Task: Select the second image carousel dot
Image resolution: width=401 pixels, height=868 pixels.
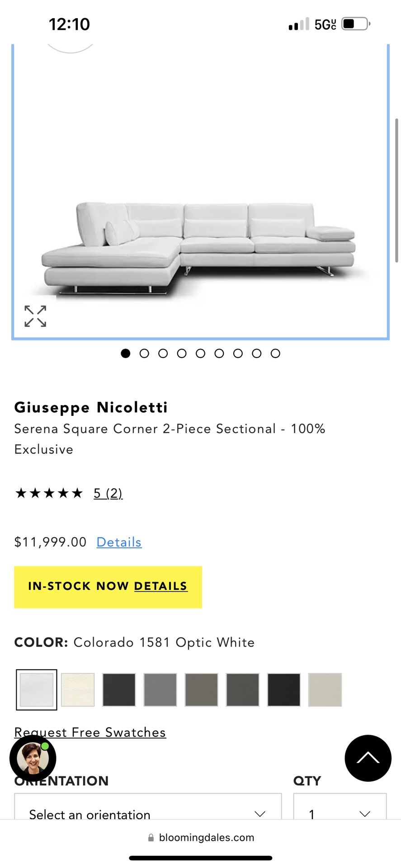Action: [144, 354]
